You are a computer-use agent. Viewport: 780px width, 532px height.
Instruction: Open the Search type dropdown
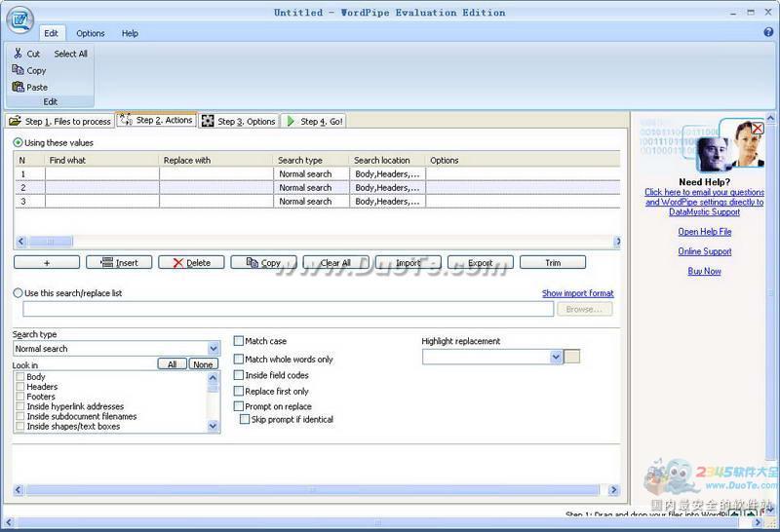tap(214, 348)
